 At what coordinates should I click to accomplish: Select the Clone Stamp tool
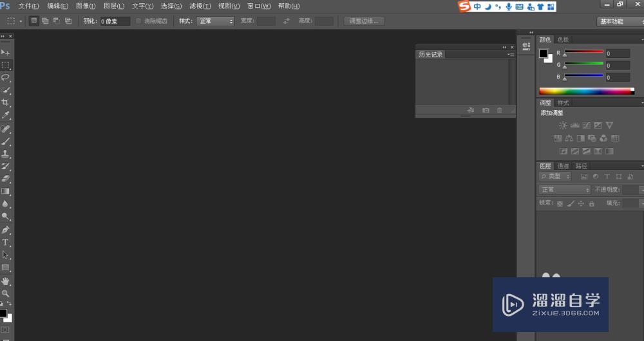[x=5, y=154]
